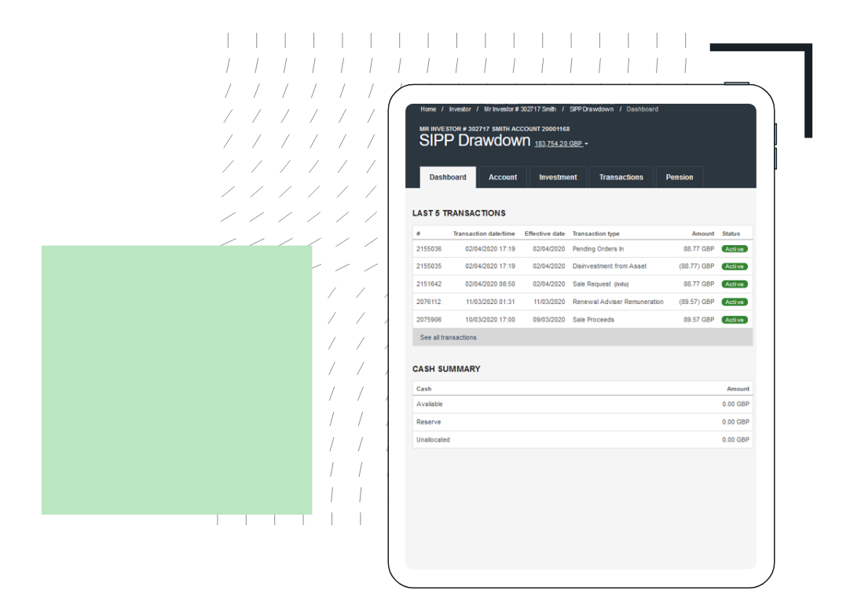Viewport: 850px width, 616px height.
Task: Click Active status badge for Pending Orders In
Action: point(735,249)
